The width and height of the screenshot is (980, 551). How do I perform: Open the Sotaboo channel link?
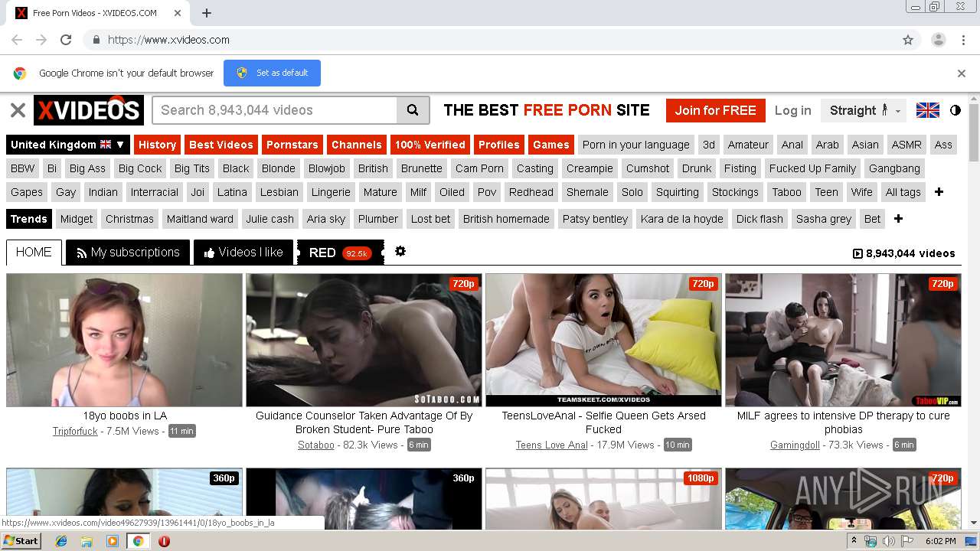coord(316,445)
